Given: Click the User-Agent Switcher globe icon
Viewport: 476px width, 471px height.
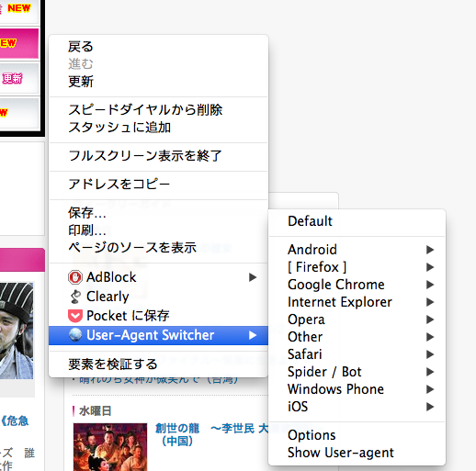Looking at the screenshot, I should pyautogui.click(x=75, y=335).
